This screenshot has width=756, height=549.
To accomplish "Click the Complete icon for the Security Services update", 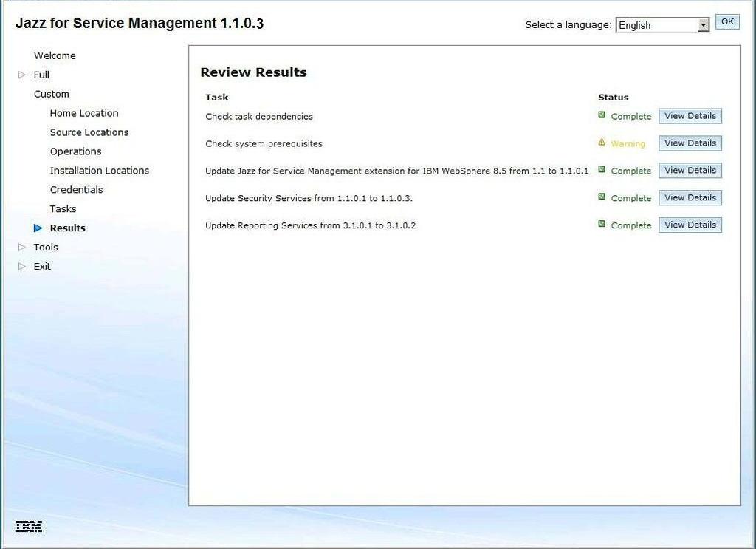I will tap(602, 197).
